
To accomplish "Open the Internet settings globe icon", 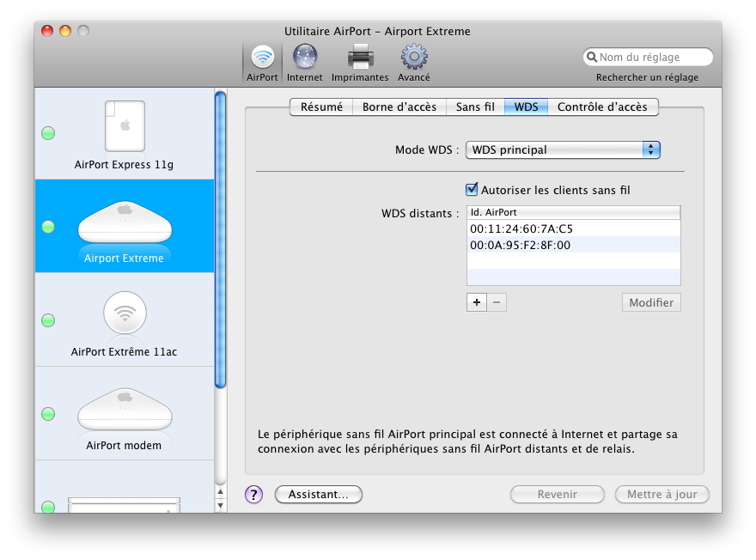I will pos(305,63).
